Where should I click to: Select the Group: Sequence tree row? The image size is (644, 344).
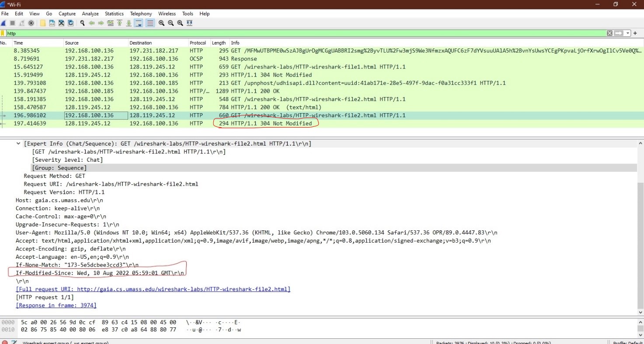coord(59,168)
